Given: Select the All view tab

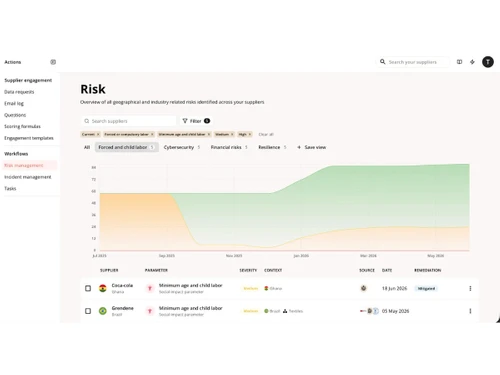Looking at the screenshot, I should click(87, 147).
